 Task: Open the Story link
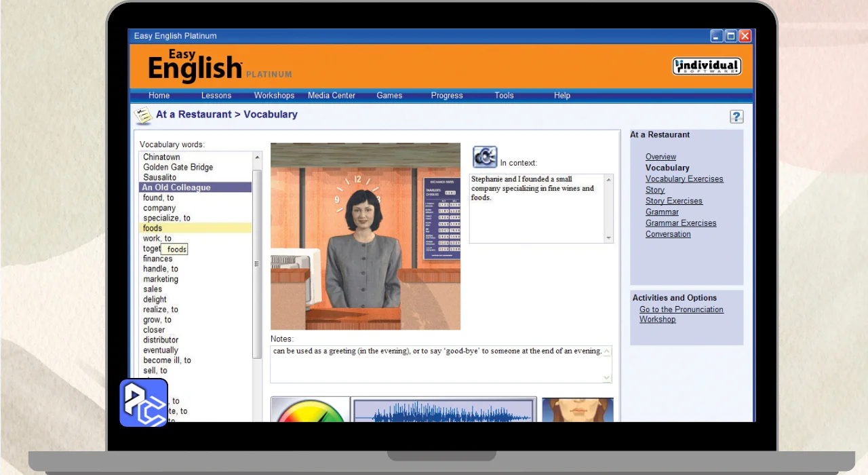pos(655,190)
